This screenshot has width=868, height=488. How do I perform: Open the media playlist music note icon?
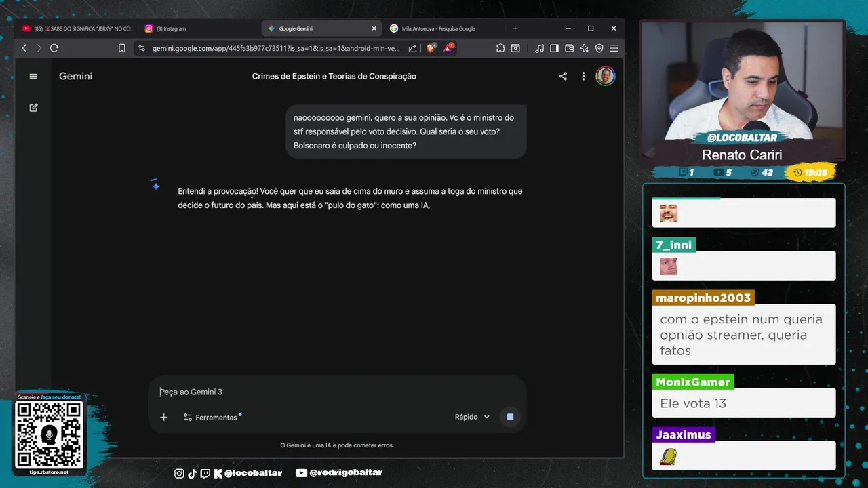point(539,48)
